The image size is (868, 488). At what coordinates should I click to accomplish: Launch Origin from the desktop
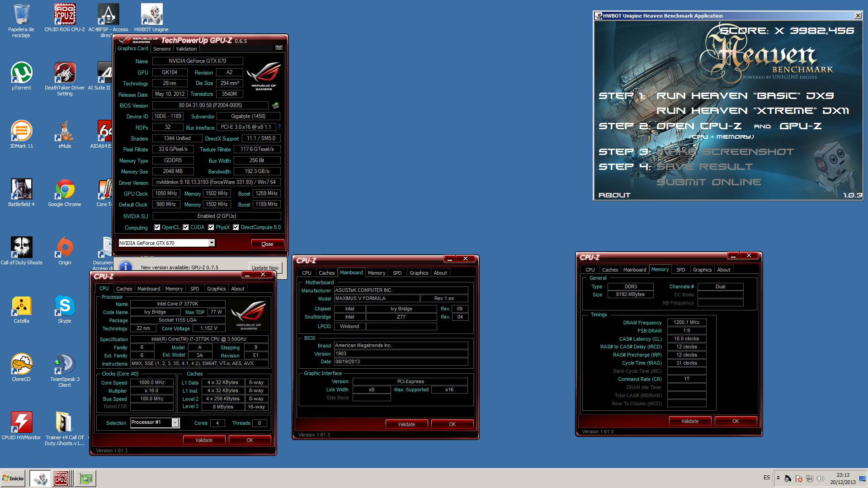click(x=65, y=251)
